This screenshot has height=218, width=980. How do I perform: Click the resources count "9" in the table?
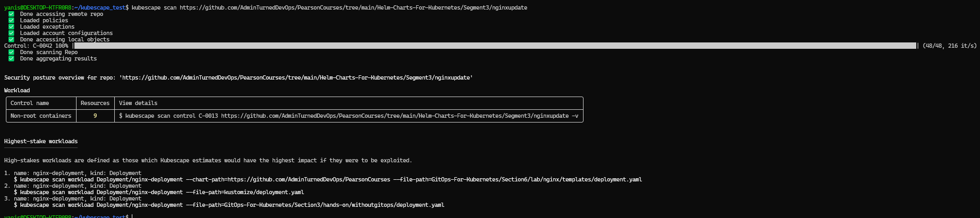(x=95, y=116)
